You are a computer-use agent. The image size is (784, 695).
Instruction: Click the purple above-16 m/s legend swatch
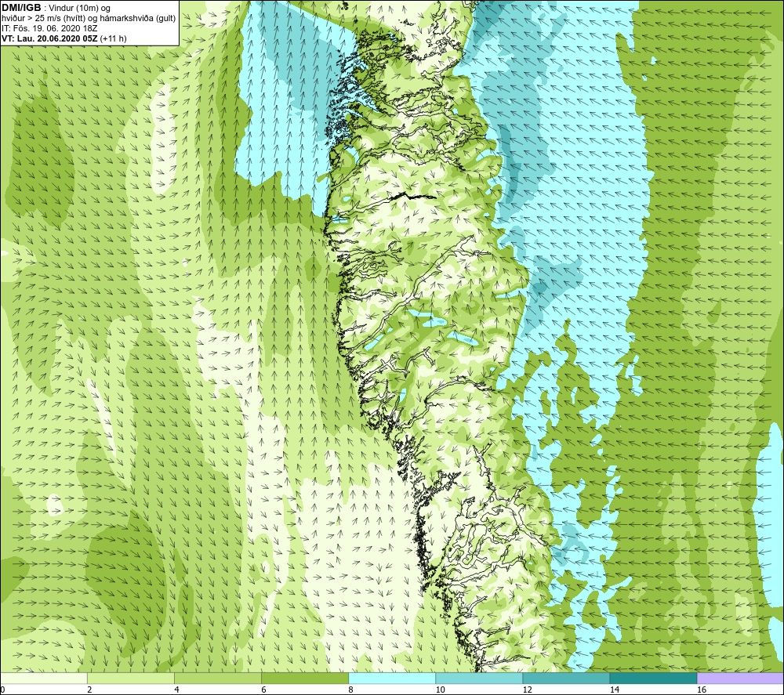click(741, 678)
